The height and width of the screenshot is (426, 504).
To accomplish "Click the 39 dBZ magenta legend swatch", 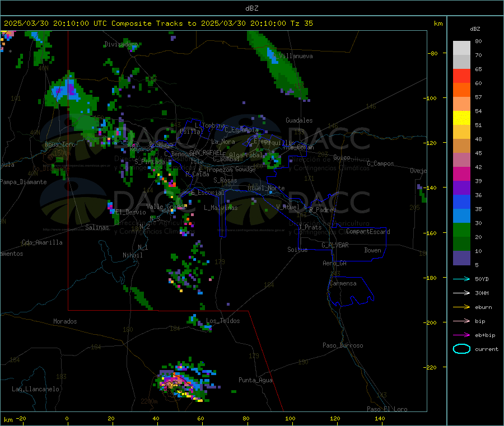I will [x=461, y=174].
